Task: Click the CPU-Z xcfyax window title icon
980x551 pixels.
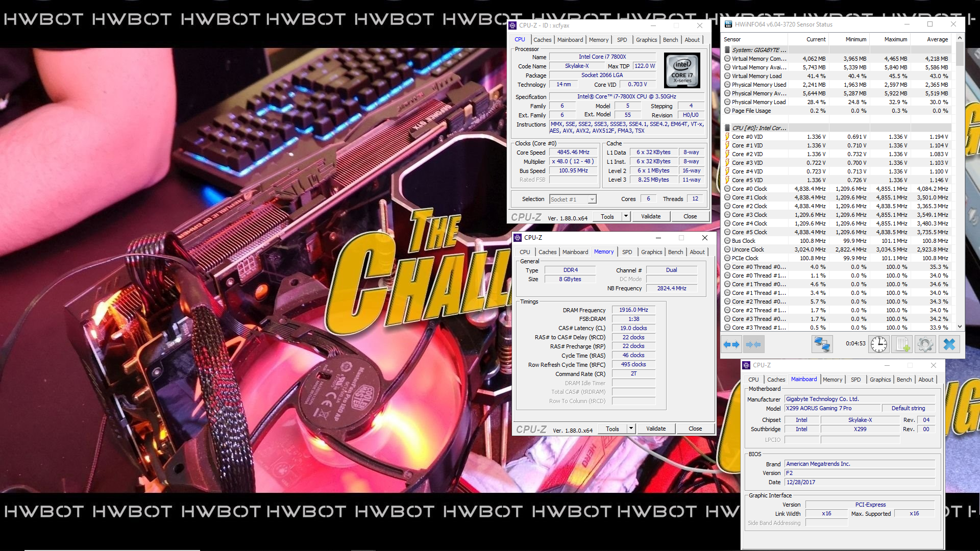Action: point(513,26)
